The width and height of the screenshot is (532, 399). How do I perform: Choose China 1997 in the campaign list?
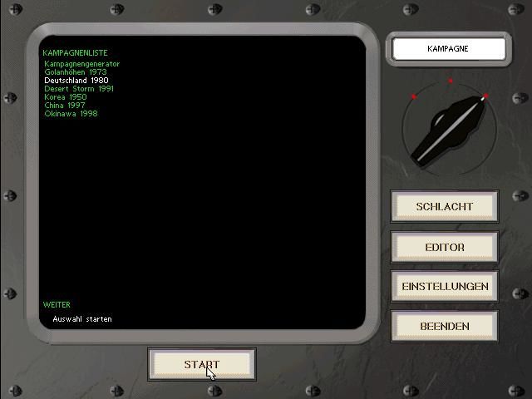click(65, 106)
